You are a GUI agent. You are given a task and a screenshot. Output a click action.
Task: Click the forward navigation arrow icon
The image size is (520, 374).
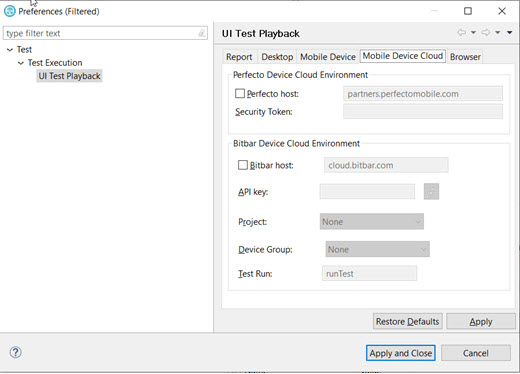coord(486,32)
